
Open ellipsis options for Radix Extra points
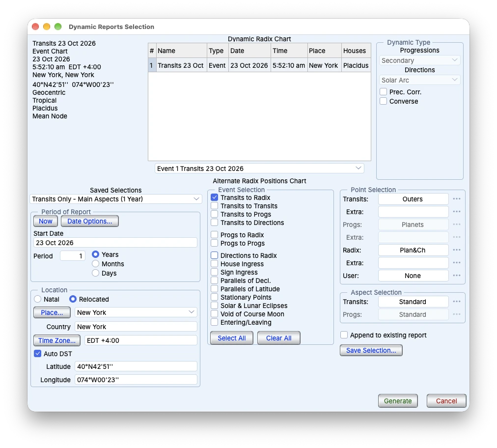456,262
